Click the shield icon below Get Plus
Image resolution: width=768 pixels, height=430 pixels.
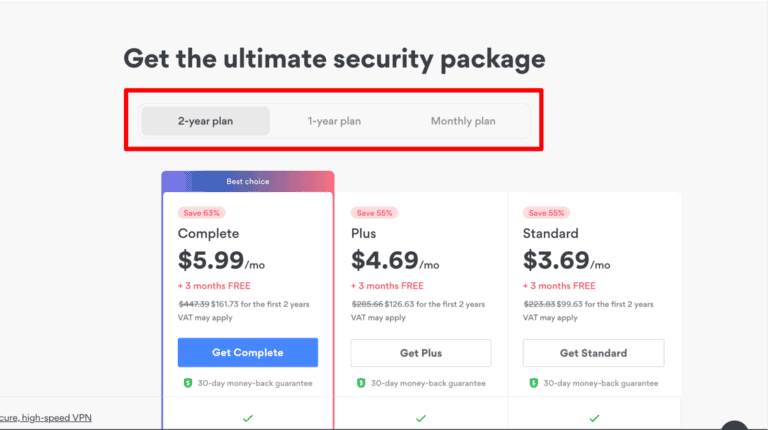coord(360,383)
